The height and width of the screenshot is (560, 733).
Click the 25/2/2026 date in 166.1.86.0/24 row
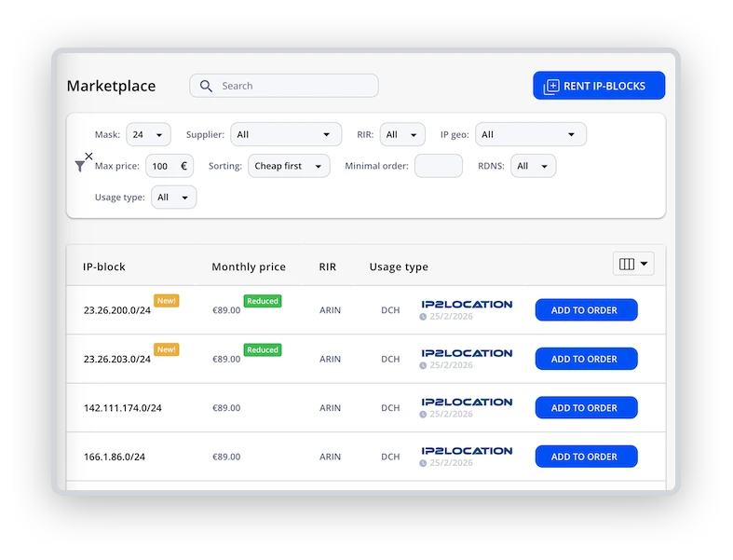451,463
